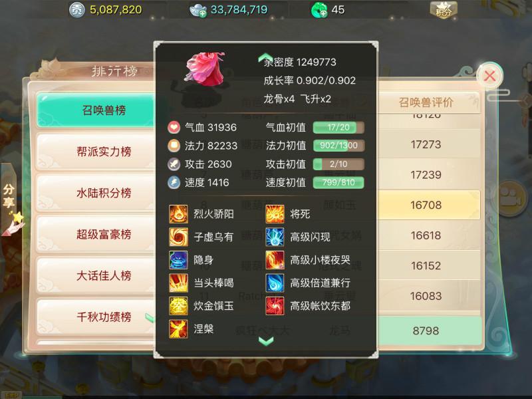Open the 分享 share button
Viewport: 532px width, 399px height.
click(x=9, y=196)
